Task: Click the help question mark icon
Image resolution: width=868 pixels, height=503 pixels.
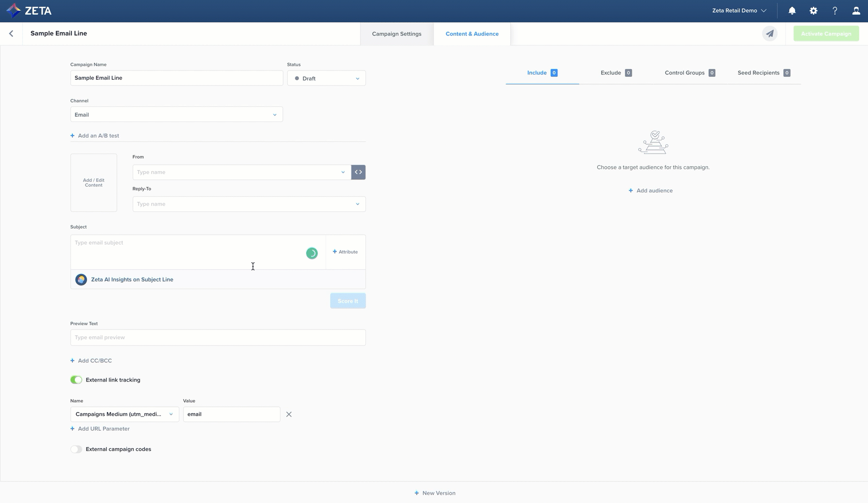Action: point(834,11)
